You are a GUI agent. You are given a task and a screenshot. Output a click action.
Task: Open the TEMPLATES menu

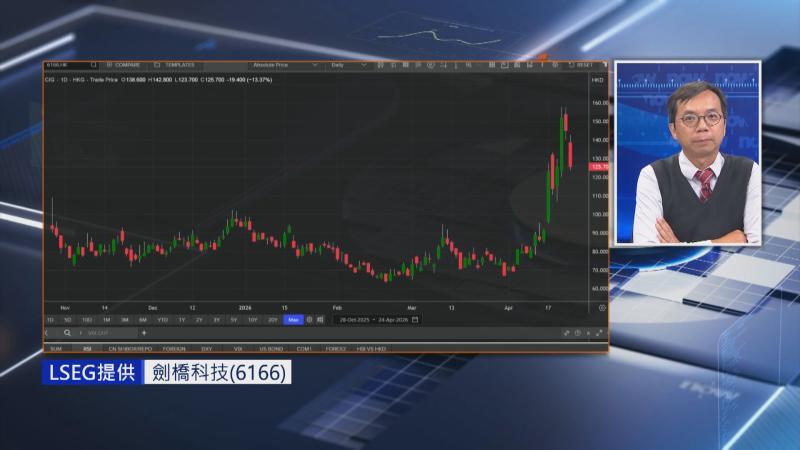click(179, 65)
